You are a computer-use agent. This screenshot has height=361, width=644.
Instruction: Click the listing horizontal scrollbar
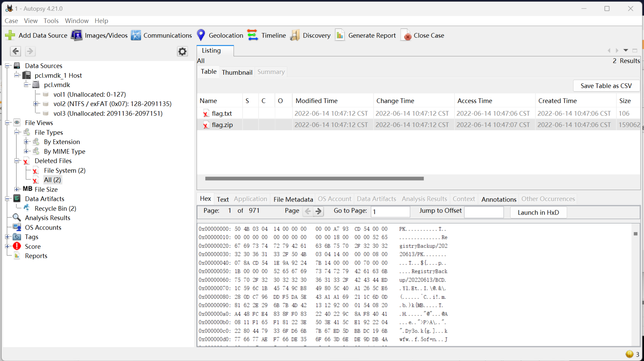coord(314,179)
